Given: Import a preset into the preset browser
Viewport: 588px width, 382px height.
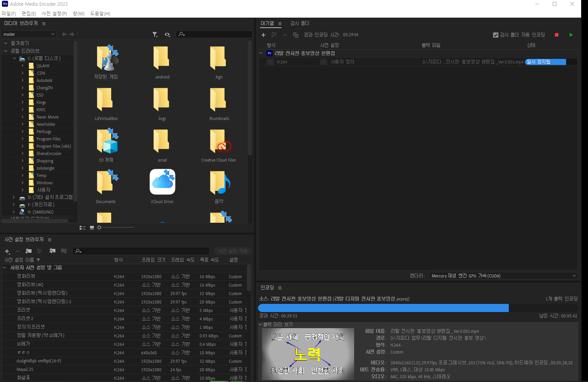Looking at the screenshot, I should [52, 251].
